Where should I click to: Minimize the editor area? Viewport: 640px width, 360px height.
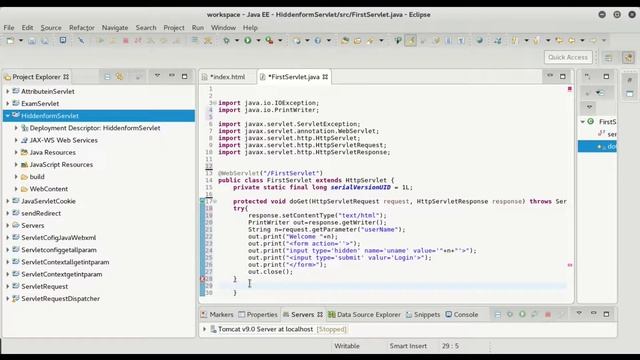[x=550, y=76]
